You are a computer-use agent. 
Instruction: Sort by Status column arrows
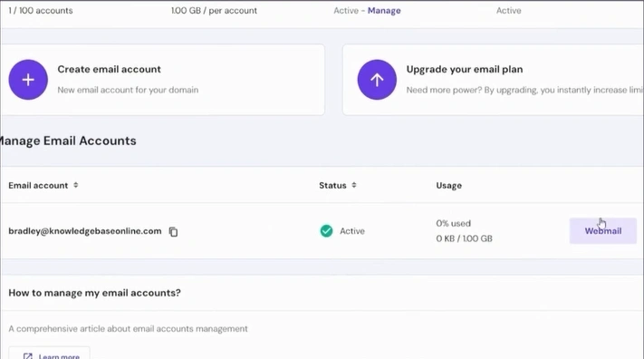tap(354, 186)
